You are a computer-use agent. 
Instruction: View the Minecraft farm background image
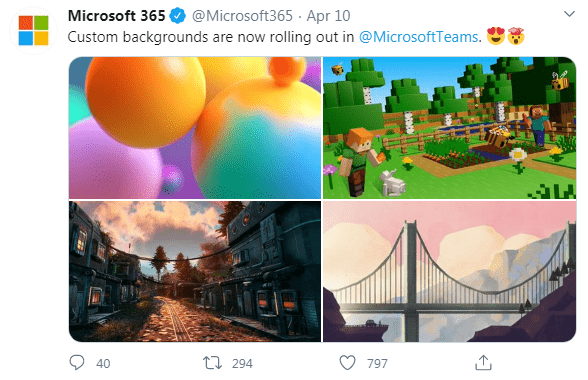pos(449,128)
